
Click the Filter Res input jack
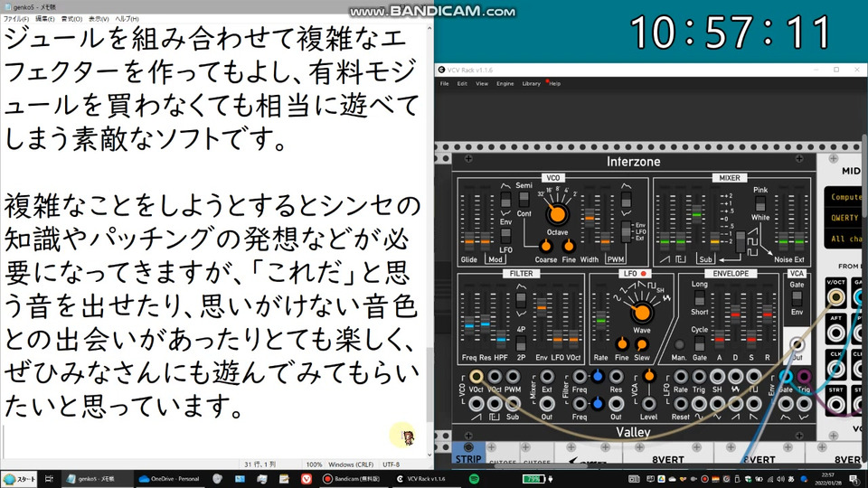pos(616,377)
